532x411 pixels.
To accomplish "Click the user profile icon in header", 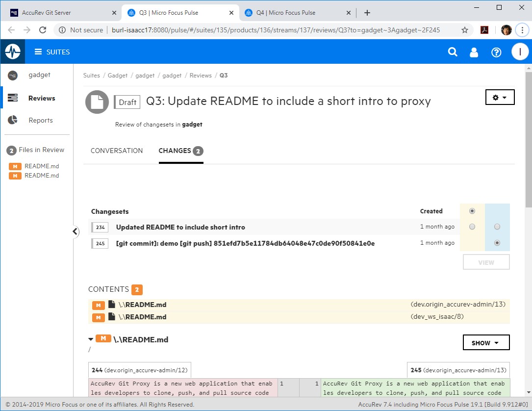I will pos(474,52).
